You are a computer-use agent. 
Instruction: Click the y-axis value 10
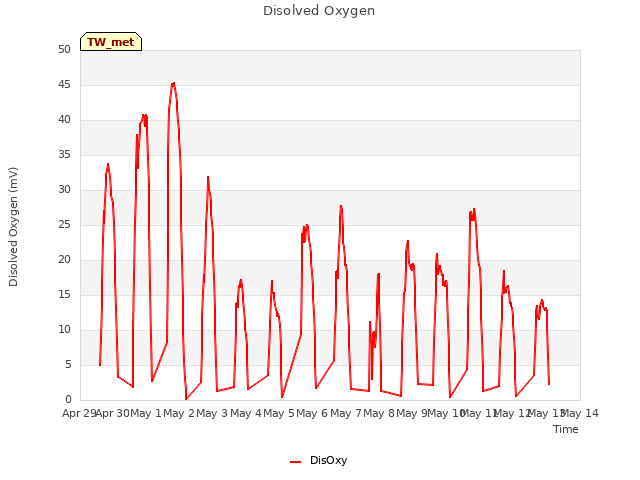coord(64,330)
